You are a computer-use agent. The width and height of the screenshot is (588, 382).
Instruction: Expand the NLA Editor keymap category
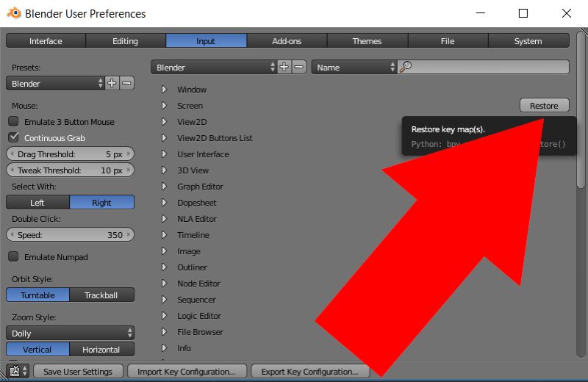point(164,219)
